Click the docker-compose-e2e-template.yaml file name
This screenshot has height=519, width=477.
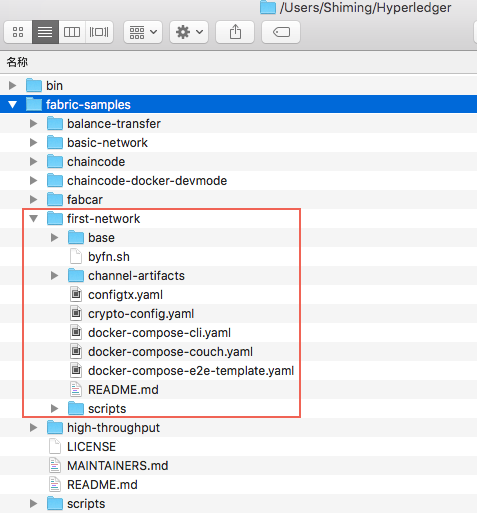point(191,371)
